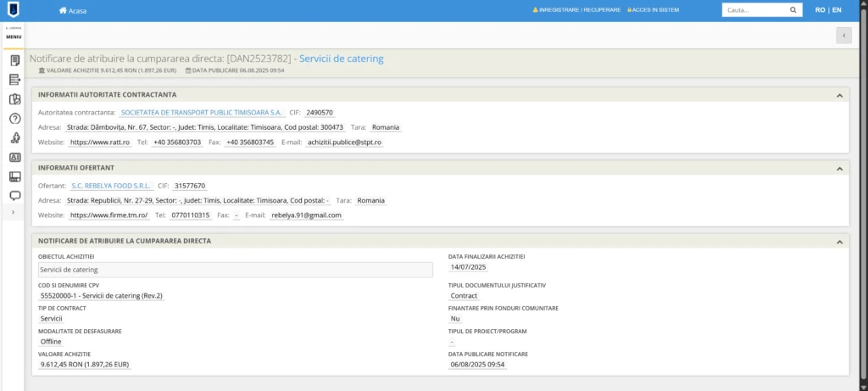Open Acces in Sistem login

[x=654, y=11]
